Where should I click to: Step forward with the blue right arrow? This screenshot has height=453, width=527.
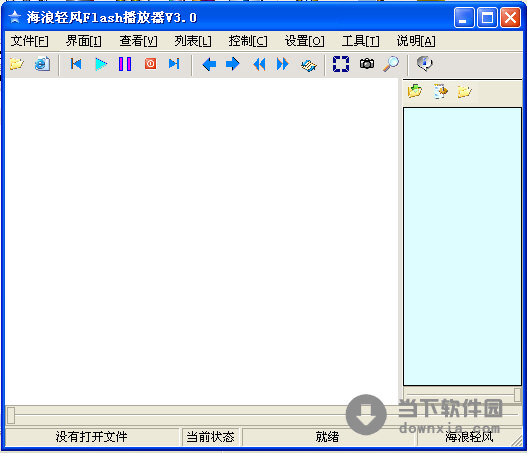click(233, 64)
